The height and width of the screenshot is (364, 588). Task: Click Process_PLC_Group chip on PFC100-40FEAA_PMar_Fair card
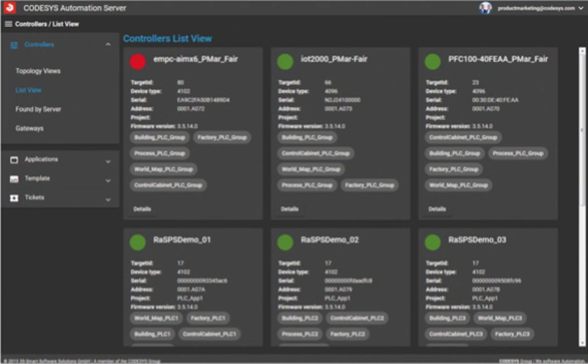(518, 153)
